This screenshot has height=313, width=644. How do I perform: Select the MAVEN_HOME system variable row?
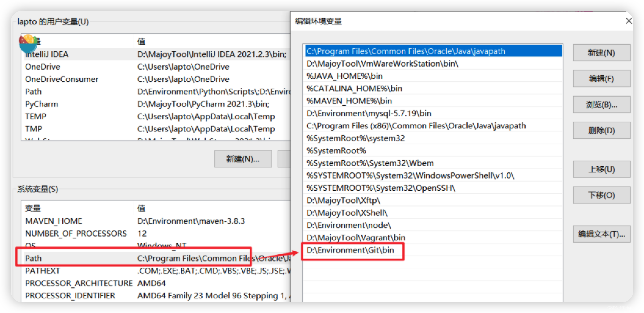(156, 221)
